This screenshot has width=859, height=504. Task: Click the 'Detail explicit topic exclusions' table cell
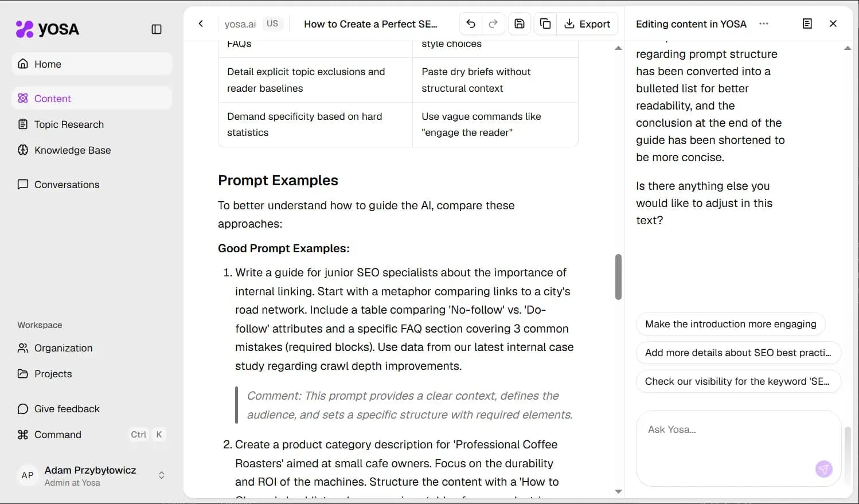click(315, 80)
